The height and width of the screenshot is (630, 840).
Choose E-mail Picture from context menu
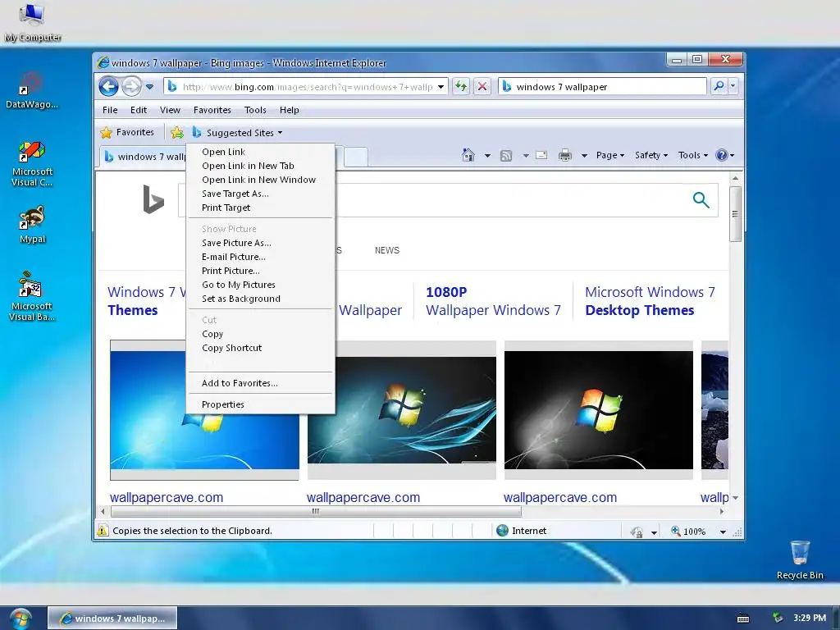click(x=260, y=257)
